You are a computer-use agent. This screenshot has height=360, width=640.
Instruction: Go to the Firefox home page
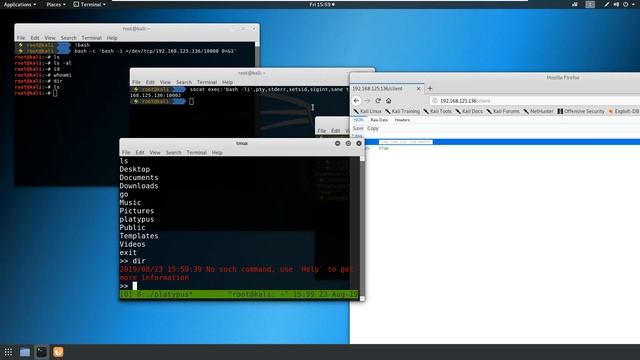389,100
